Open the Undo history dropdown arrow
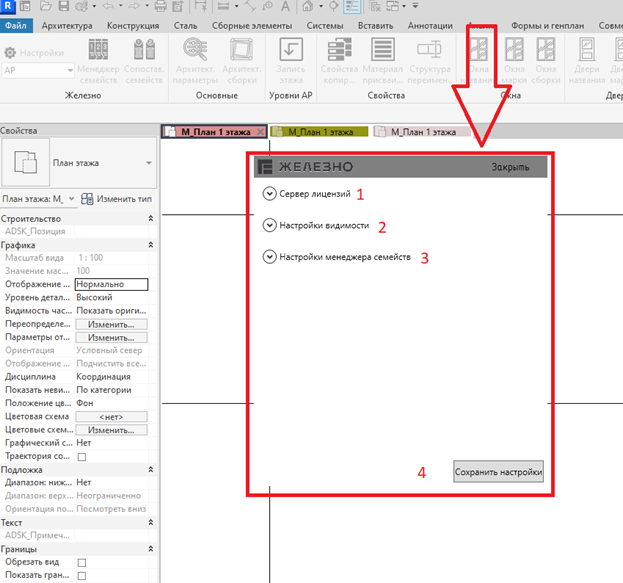 [120, 6]
